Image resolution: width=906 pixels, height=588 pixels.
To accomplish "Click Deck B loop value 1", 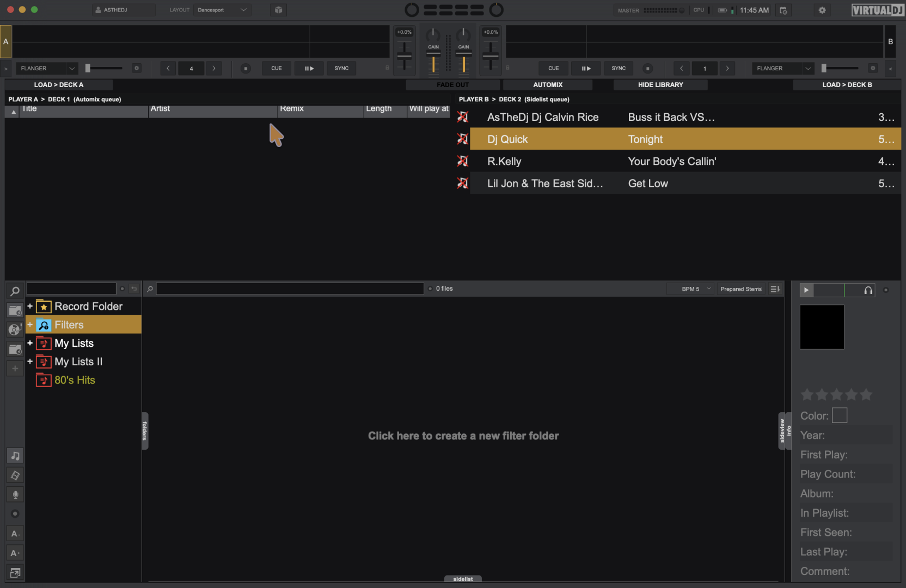I will 705,69.
